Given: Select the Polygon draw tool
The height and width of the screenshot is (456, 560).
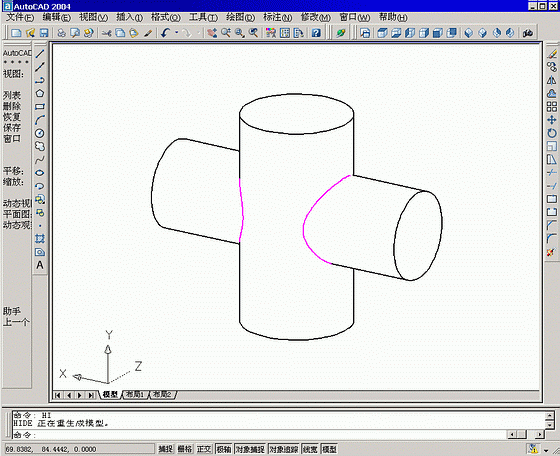Looking at the screenshot, I should [40, 94].
